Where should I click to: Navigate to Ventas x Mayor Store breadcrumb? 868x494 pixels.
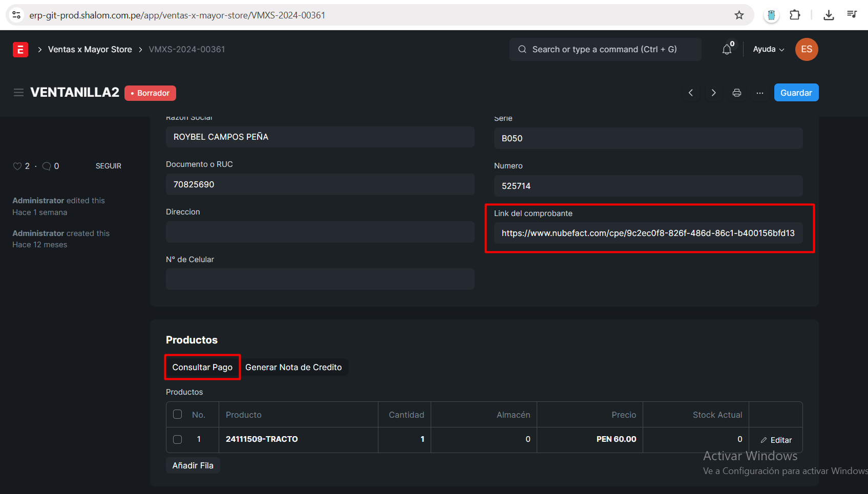coord(90,50)
